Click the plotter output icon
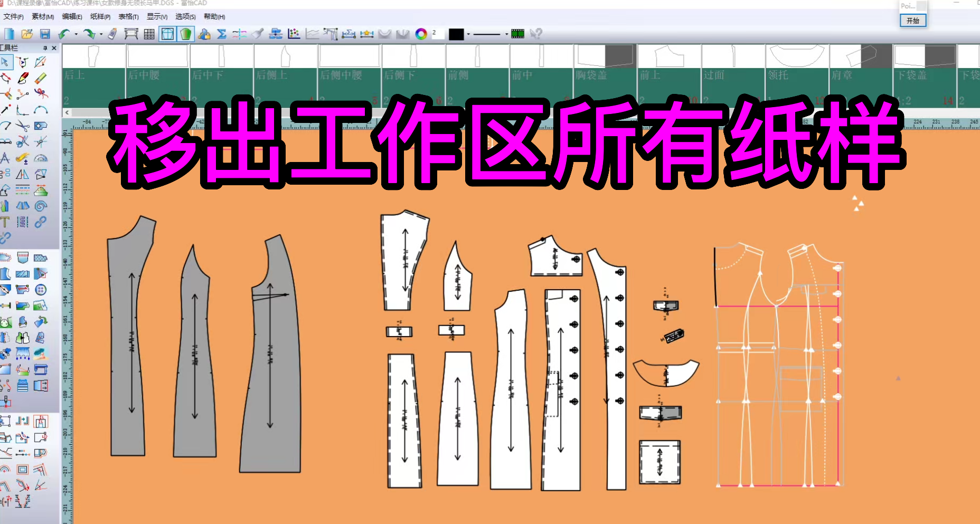This screenshot has height=524, width=980. point(131,34)
